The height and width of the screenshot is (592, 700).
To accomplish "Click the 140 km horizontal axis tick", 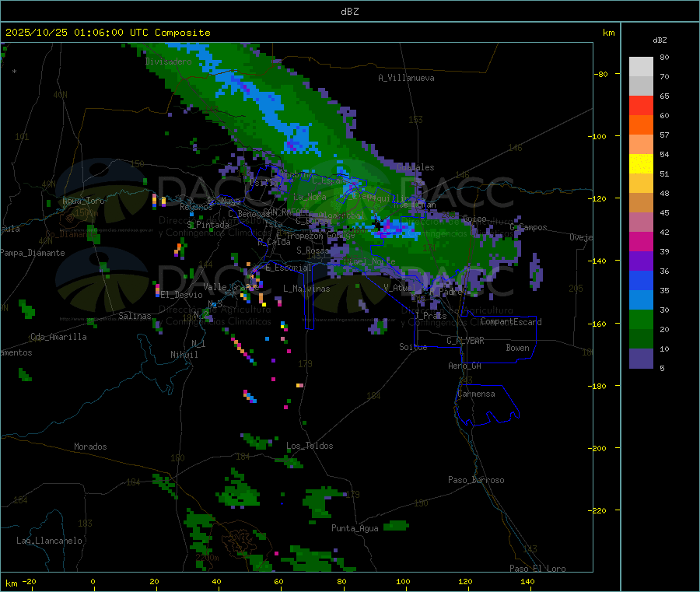I will (527, 581).
